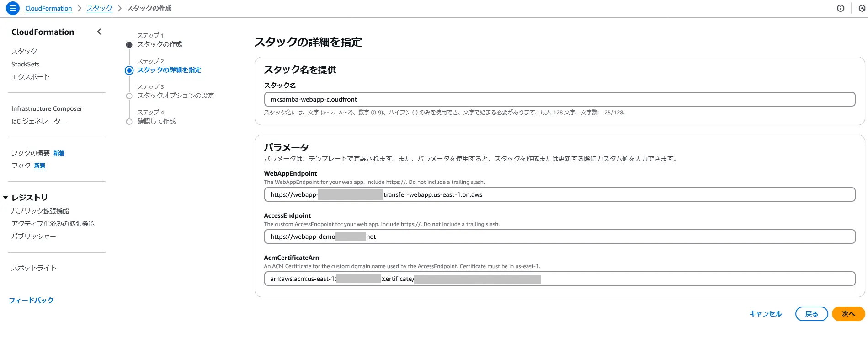The width and height of the screenshot is (868, 339).
Task: Click the AcmCertificateArn input field
Action: [x=559, y=279]
